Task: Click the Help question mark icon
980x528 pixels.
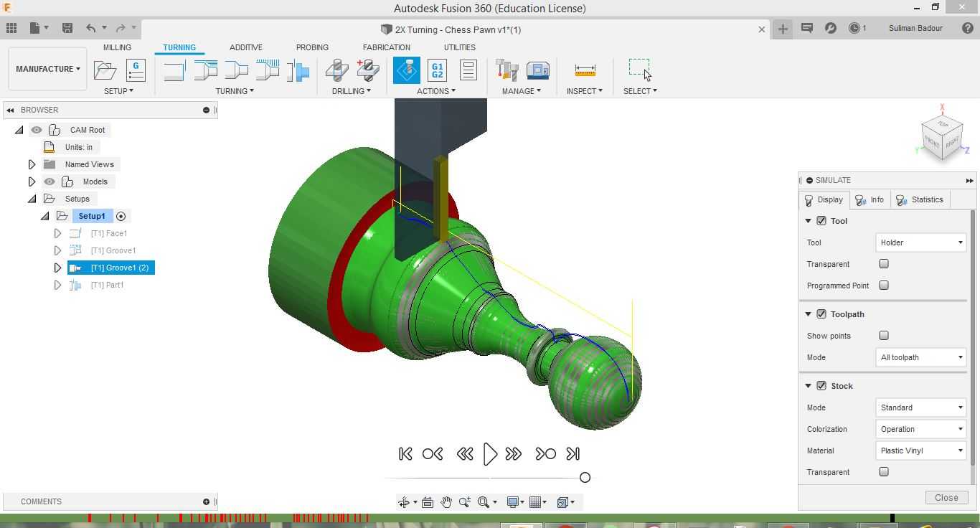Action: point(968,28)
